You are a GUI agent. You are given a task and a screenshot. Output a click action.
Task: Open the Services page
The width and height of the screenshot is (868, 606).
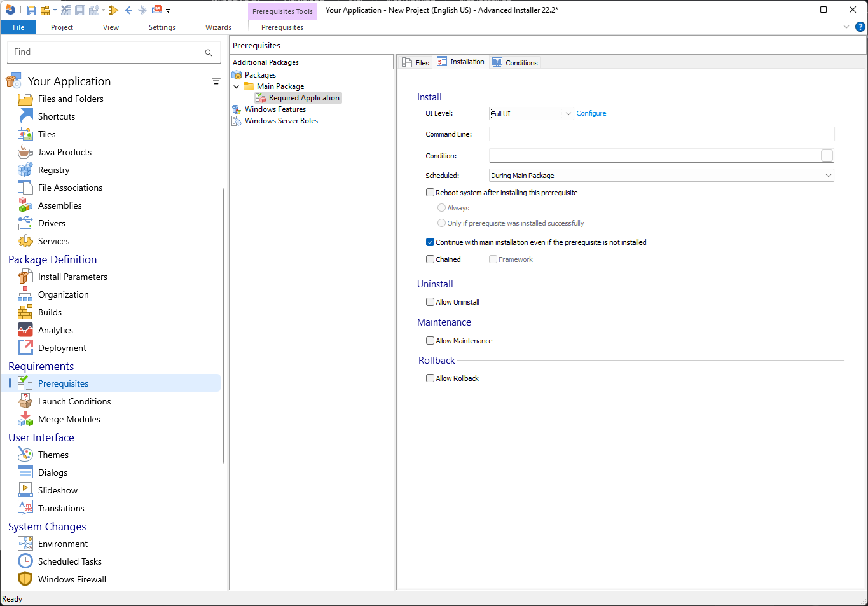53,241
